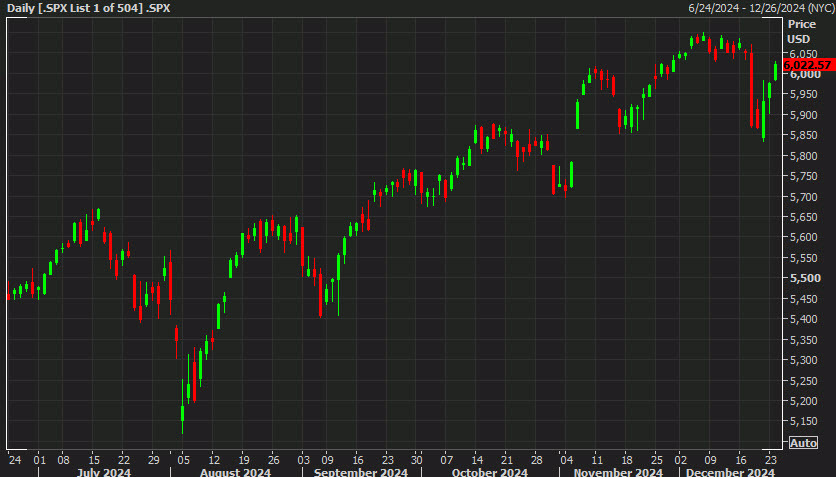Click the Price USD axis header

[x=801, y=31]
